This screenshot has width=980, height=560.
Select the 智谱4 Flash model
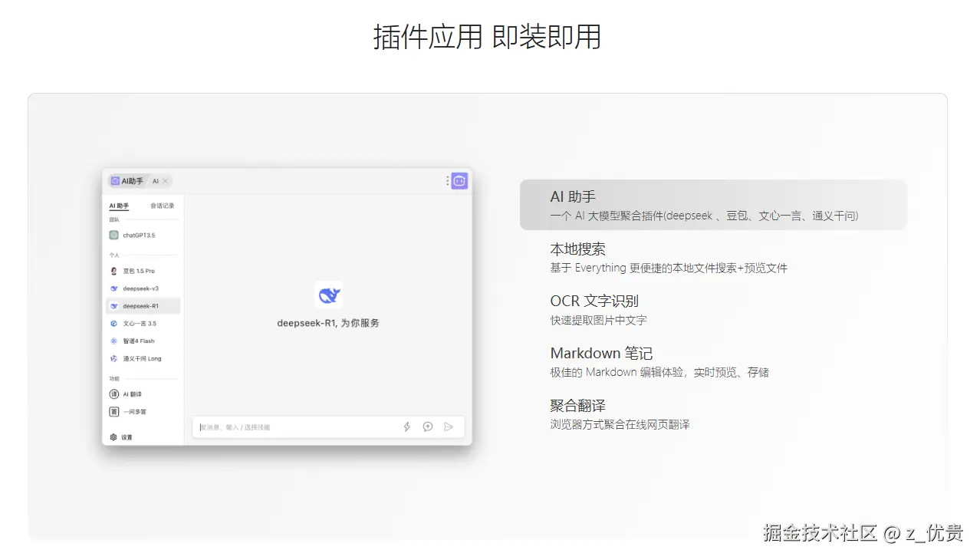tap(136, 341)
